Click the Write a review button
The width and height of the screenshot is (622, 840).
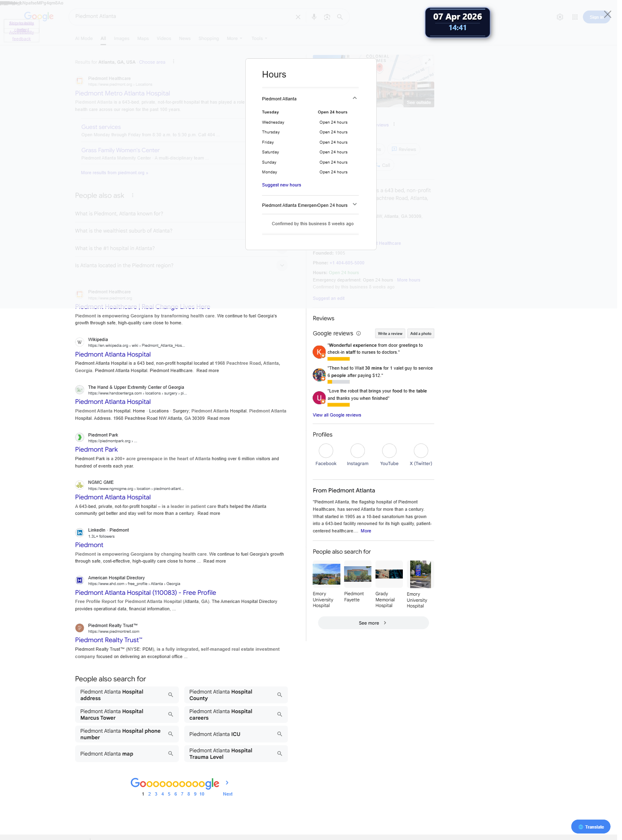pyautogui.click(x=390, y=334)
